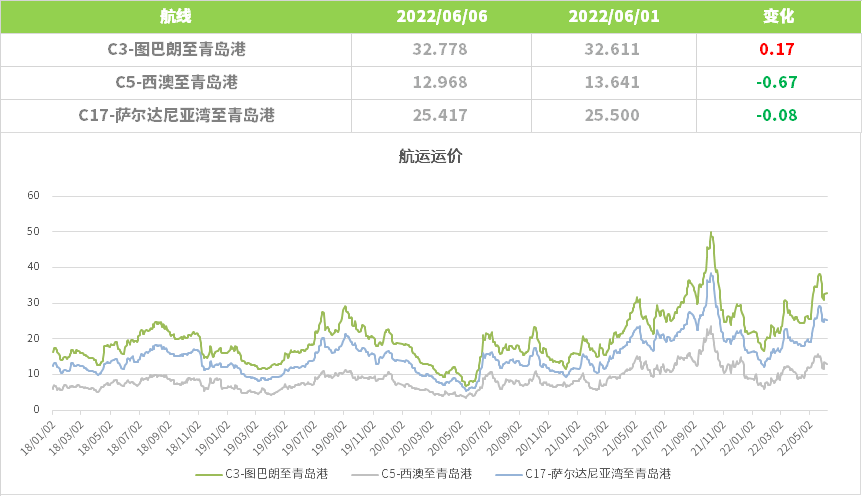Screen dimensions: 862x496
Task: Click the y-axis label 0
Action: [36, 409]
